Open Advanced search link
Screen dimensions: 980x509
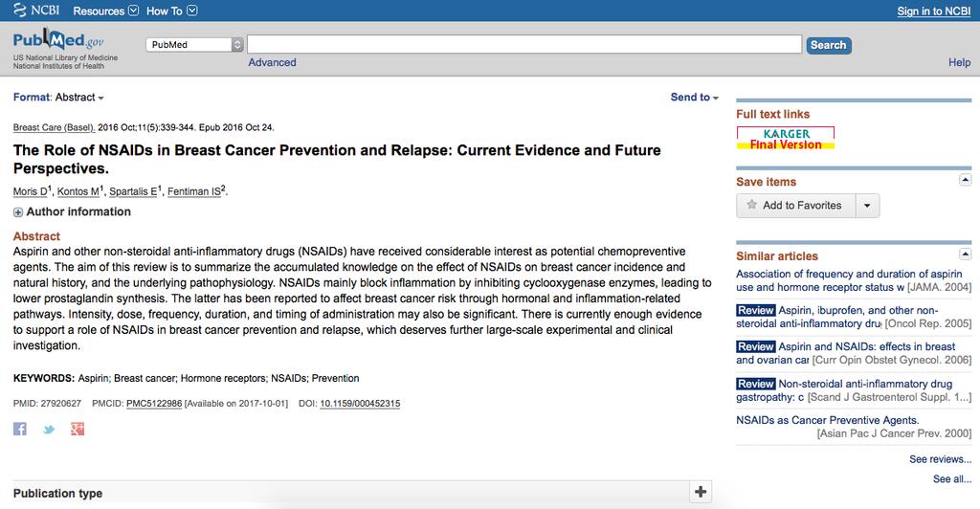click(x=272, y=62)
